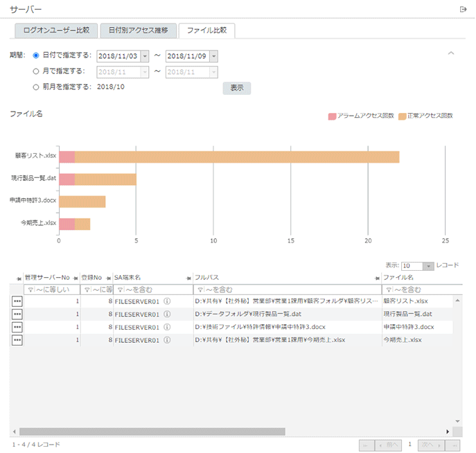
Task: Click the filter icon in the フルパス filter box
Action: click(200, 290)
